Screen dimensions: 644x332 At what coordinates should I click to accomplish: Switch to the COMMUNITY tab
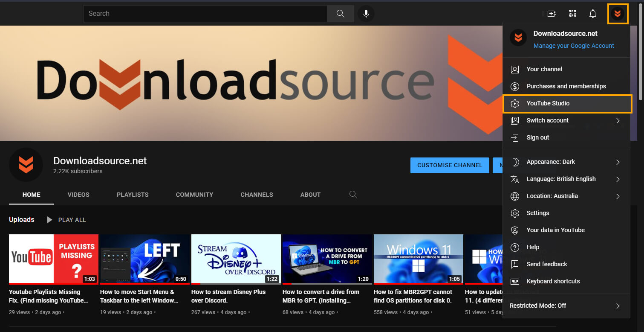(x=194, y=195)
